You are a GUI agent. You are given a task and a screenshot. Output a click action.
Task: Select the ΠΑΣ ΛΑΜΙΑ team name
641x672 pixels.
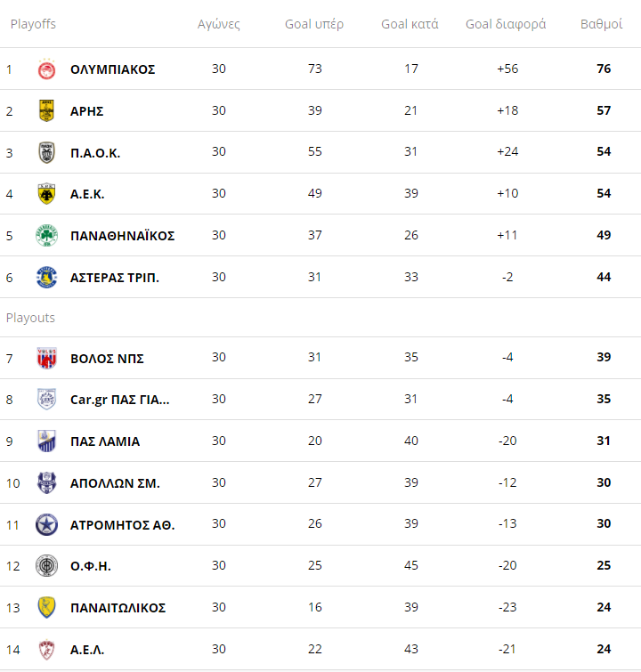point(105,441)
